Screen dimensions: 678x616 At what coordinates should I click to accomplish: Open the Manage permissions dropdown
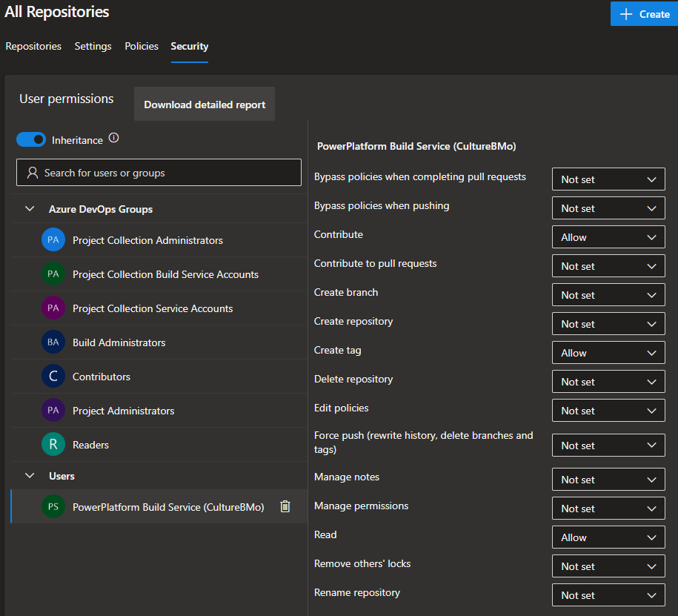tap(608, 509)
